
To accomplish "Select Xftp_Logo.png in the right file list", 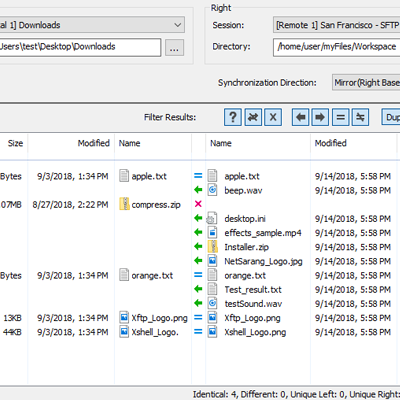I will pyautogui.click(x=252, y=318).
